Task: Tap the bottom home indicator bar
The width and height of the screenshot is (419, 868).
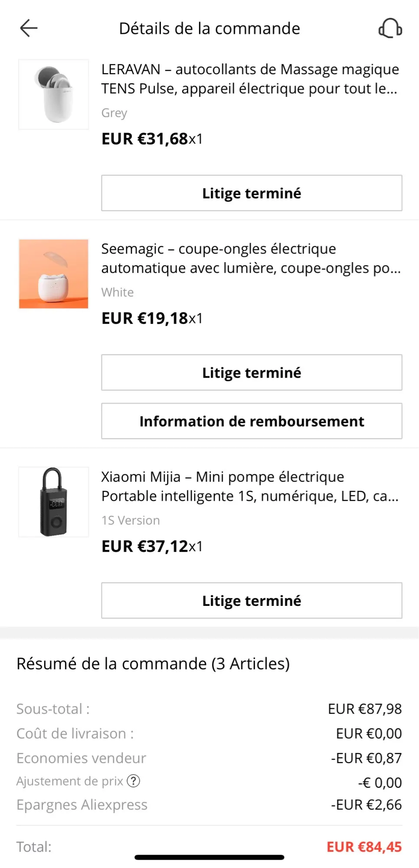Action: click(209, 858)
